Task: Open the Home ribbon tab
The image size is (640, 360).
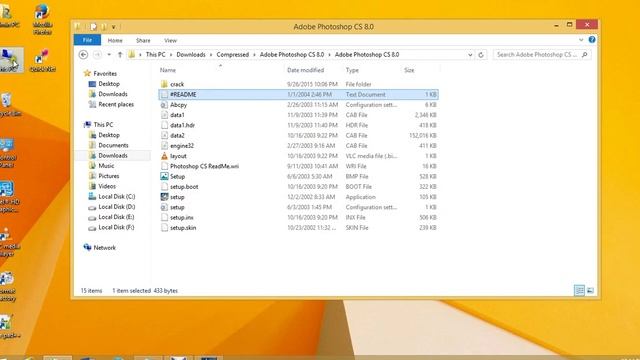Action: point(115,40)
